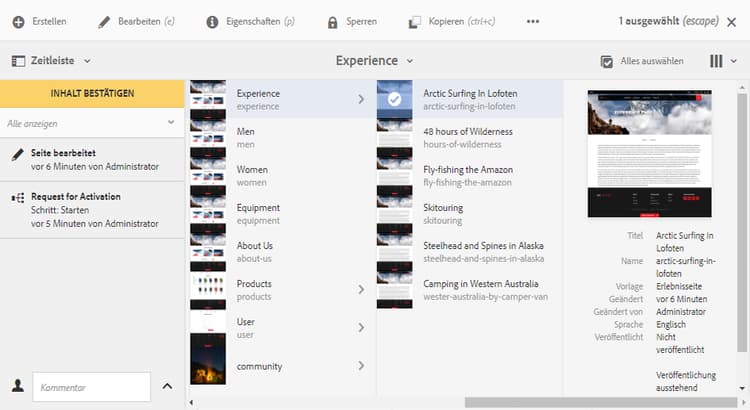The width and height of the screenshot is (750, 410).
Task: Expand the Experience column chevron
Action: coord(361,99)
